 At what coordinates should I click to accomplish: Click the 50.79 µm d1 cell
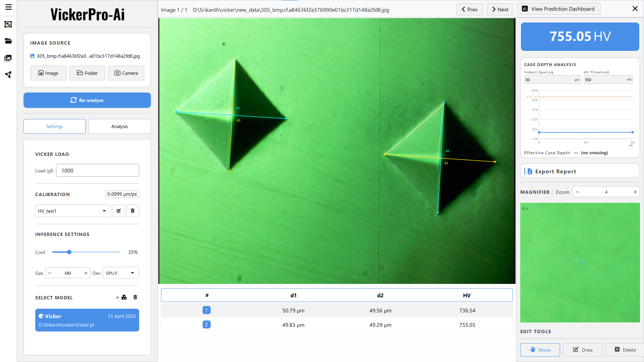point(293,311)
